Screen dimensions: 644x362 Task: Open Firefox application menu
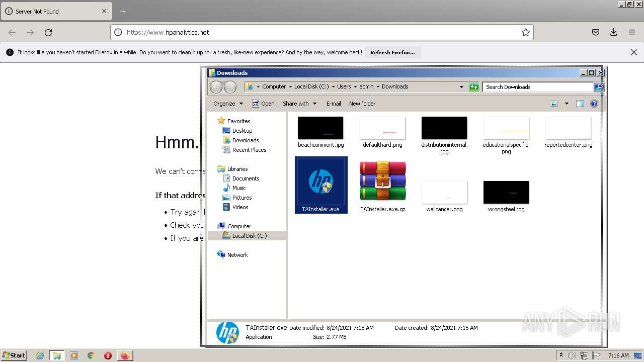(x=632, y=32)
